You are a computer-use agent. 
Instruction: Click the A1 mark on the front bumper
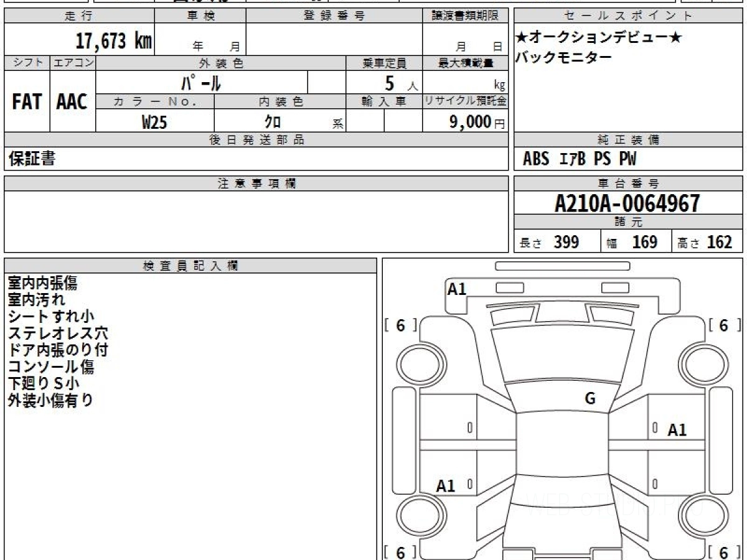coord(457,289)
